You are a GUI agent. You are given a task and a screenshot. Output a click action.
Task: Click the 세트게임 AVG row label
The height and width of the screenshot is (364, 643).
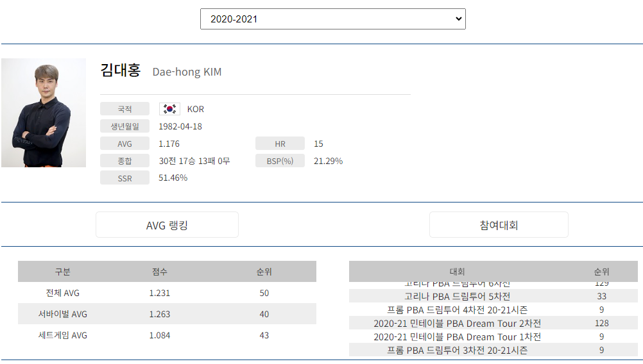(63, 335)
